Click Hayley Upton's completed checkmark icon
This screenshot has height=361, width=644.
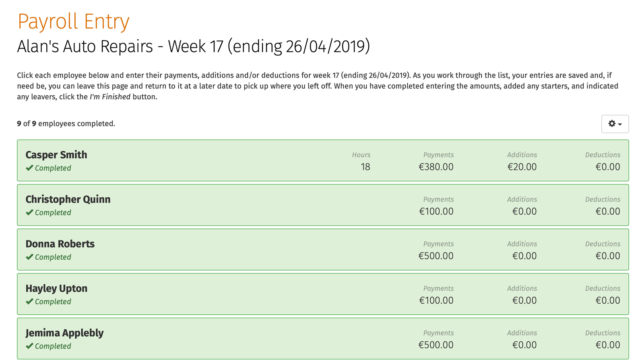click(x=29, y=302)
